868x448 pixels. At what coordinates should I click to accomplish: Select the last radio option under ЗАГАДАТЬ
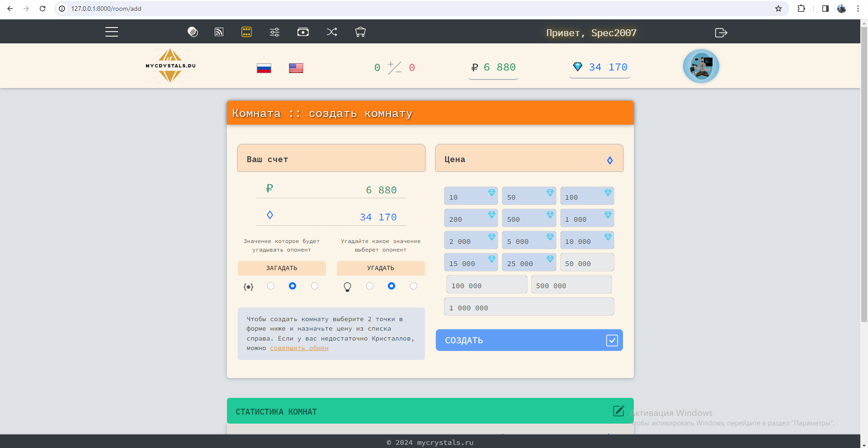point(315,286)
